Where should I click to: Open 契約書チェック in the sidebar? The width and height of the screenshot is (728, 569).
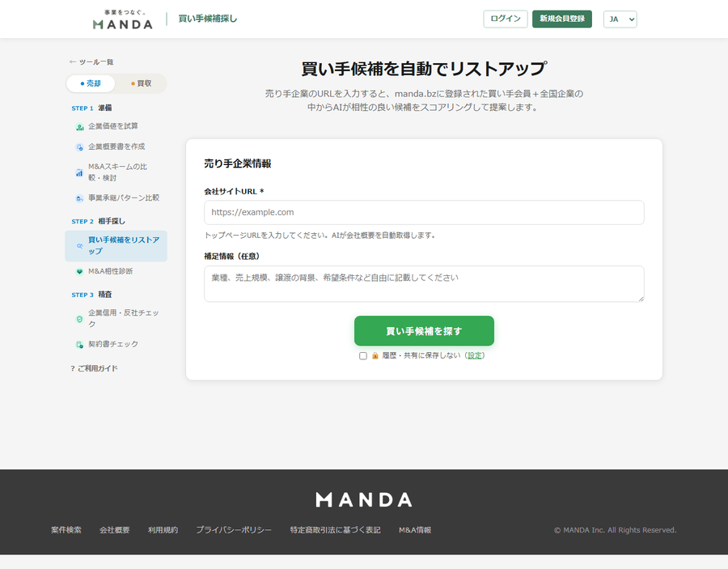[x=116, y=344]
